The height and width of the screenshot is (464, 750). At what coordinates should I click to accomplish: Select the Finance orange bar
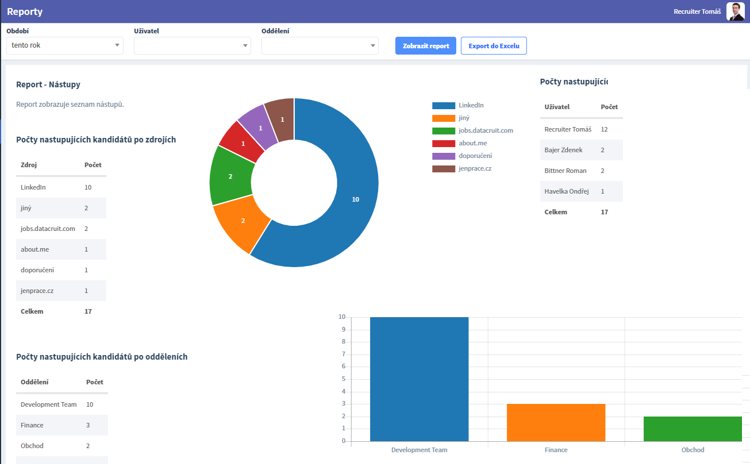[x=556, y=422]
